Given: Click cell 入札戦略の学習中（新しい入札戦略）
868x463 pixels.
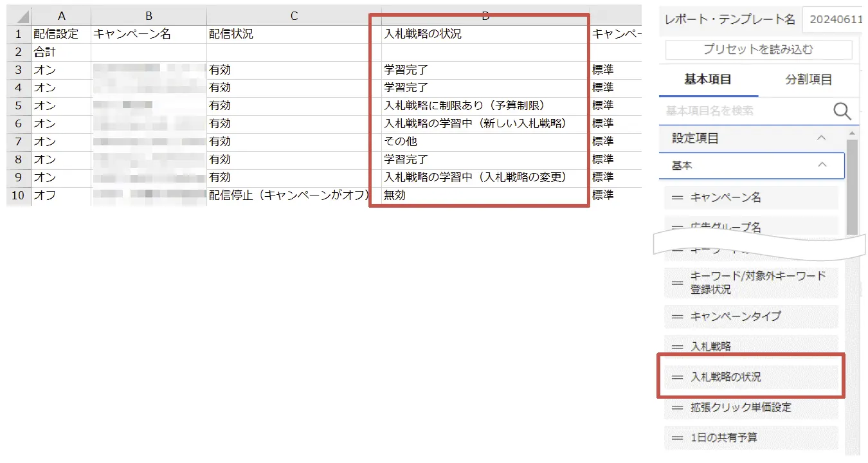Looking at the screenshot, I should coord(485,124).
